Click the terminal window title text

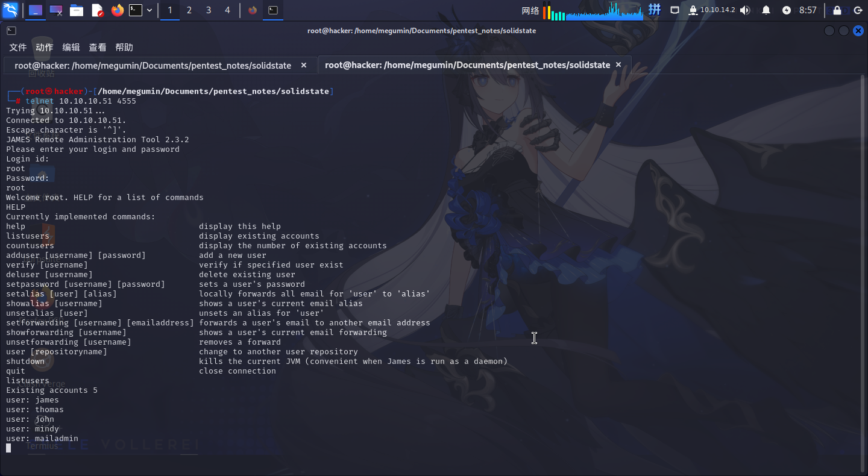[x=421, y=31]
